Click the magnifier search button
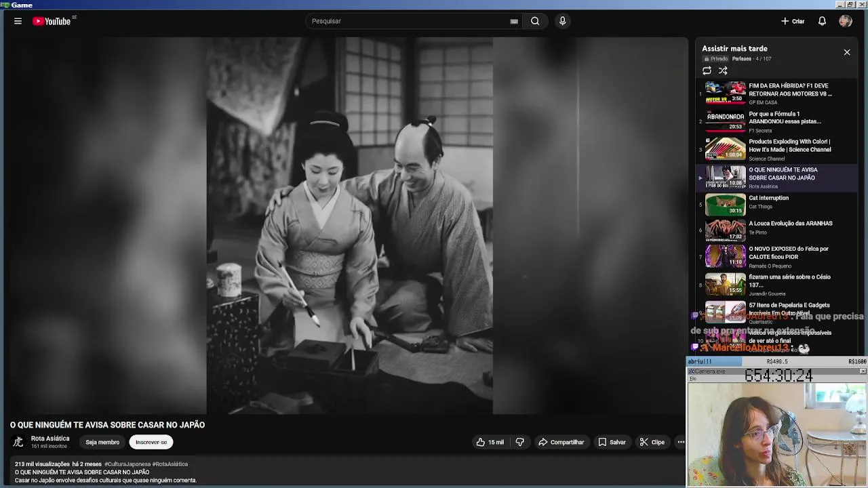Image resolution: width=868 pixels, height=488 pixels. (x=535, y=21)
